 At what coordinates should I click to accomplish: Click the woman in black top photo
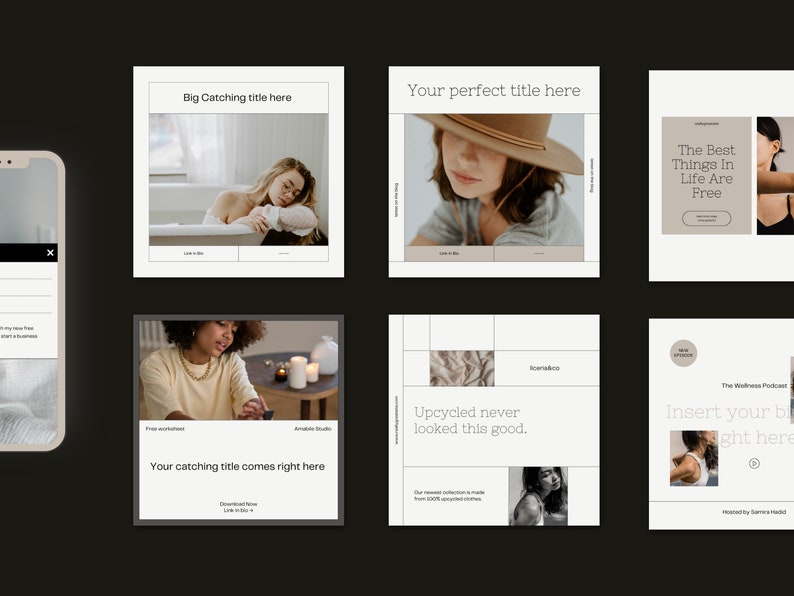click(x=775, y=176)
